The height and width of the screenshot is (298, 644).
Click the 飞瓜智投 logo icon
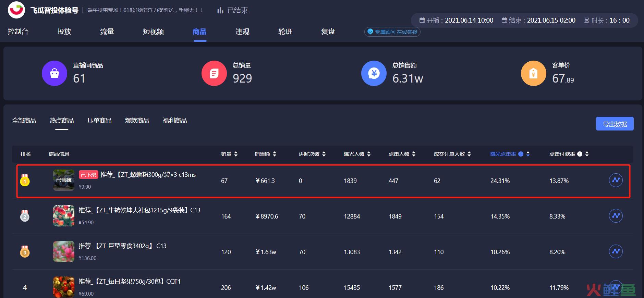16,10
